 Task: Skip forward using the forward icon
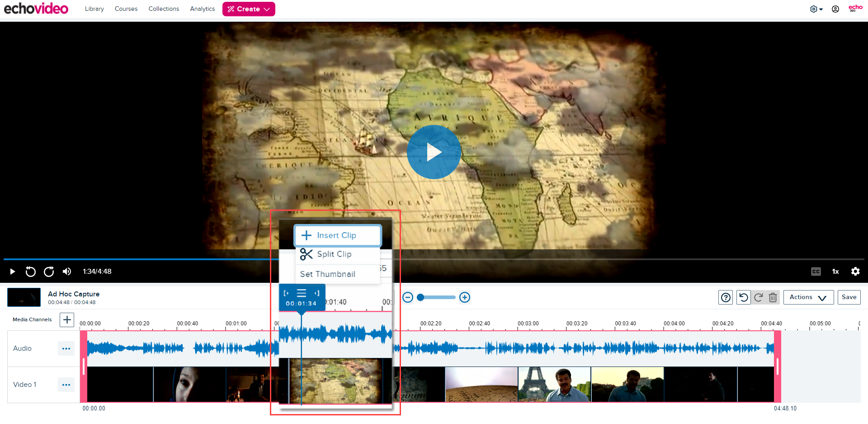point(49,272)
